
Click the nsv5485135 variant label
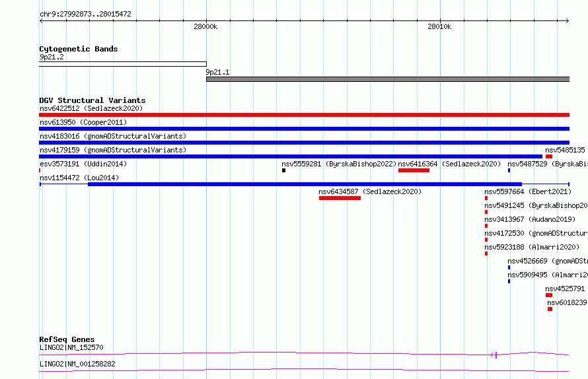[x=565, y=150]
